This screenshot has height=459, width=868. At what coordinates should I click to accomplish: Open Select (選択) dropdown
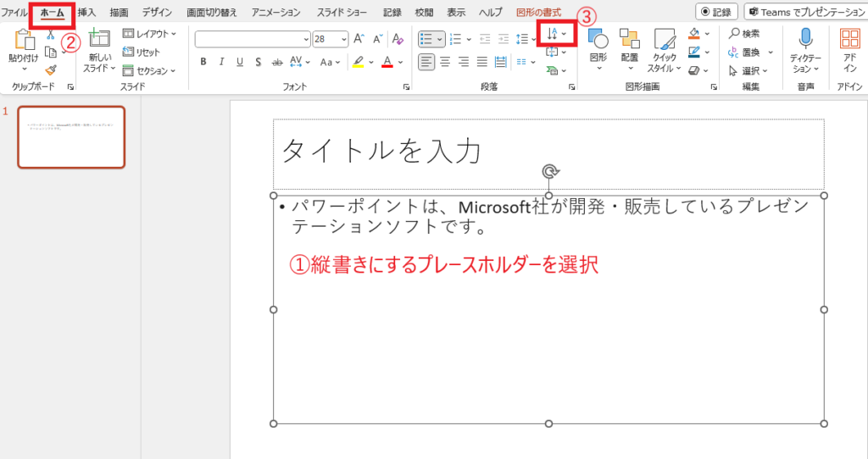pyautogui.click(x=748, y=71)
